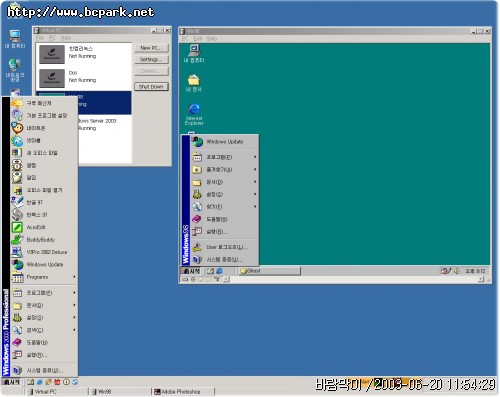Expand Documents submenu in Win98 start menu

224,182
